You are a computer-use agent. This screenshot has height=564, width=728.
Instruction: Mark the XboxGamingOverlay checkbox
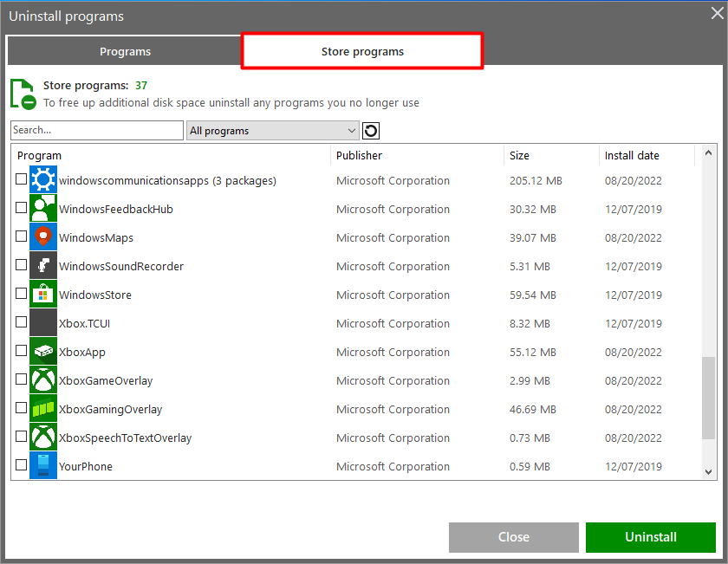(21, 407)
